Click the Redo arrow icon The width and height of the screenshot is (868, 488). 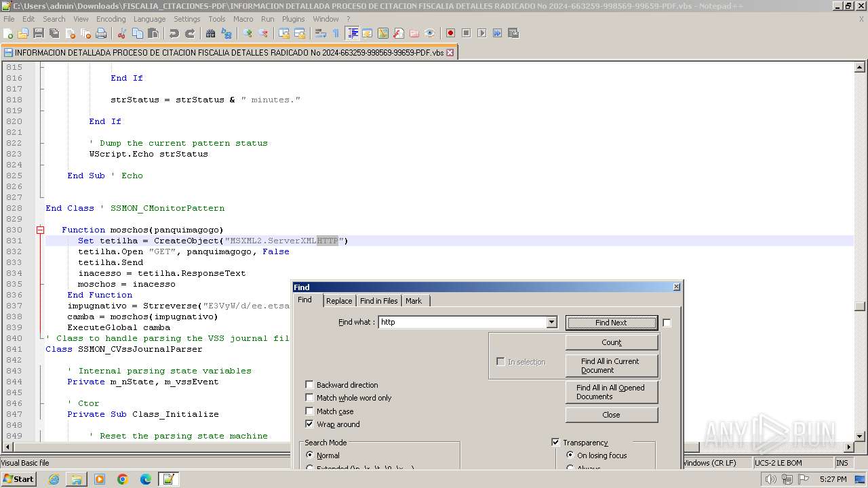click(190, 33)
